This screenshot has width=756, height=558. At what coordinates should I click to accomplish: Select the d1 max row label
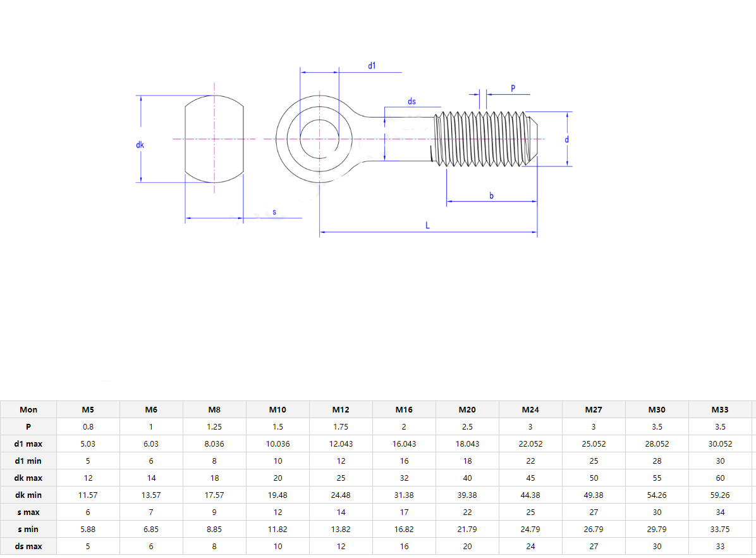(28, 443)
